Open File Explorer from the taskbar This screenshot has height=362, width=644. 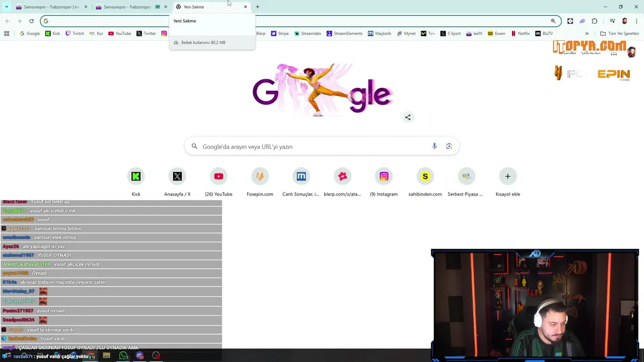pos(107,355)
